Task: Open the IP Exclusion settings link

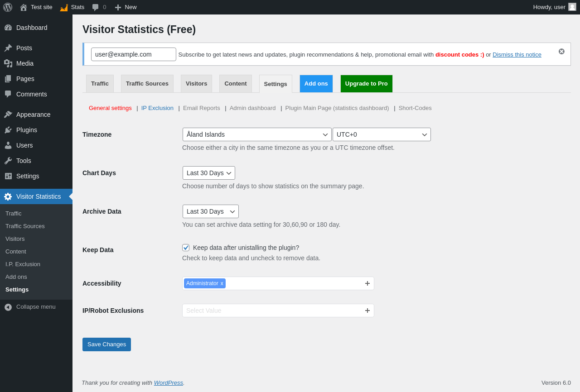Action: click(x=157, y=108)
